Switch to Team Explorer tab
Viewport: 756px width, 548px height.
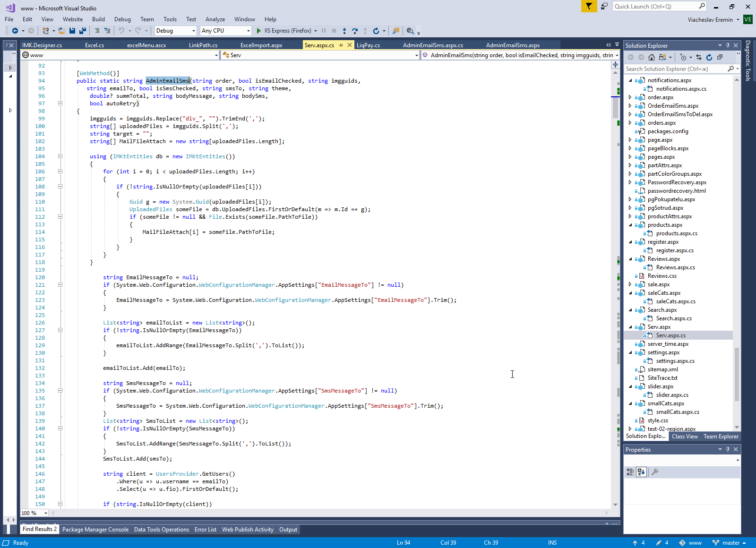click(721, 437)
